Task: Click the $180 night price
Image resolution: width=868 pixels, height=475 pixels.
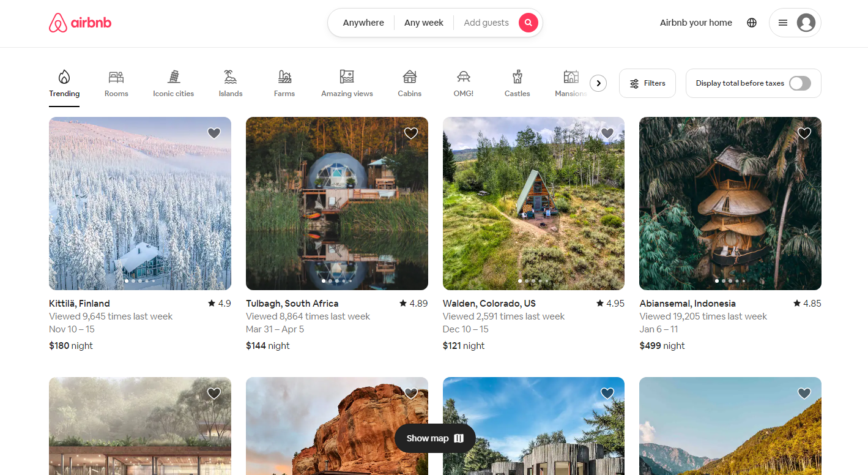Action: 71,346
